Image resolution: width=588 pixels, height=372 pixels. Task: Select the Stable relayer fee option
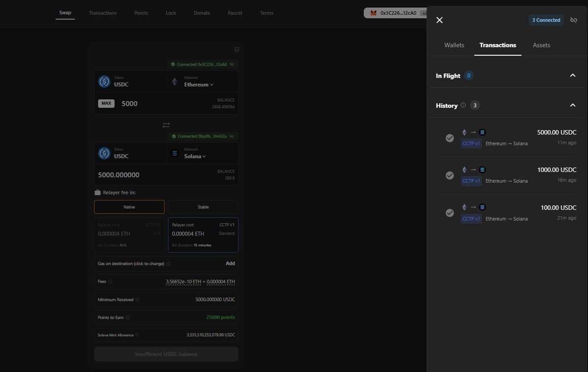(x=203, y=207)
